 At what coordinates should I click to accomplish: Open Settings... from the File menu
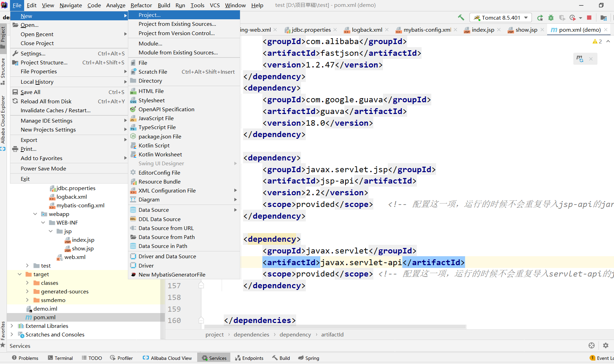coord(69,53)
